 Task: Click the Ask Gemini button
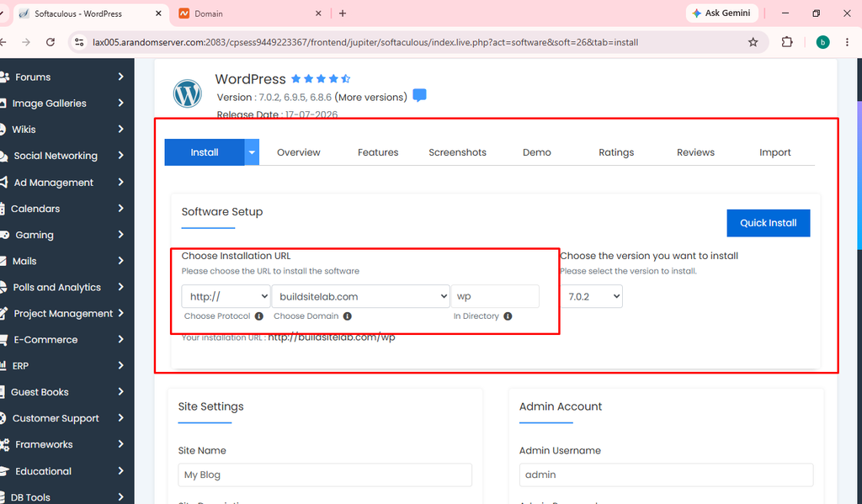(x=721, y=13)
